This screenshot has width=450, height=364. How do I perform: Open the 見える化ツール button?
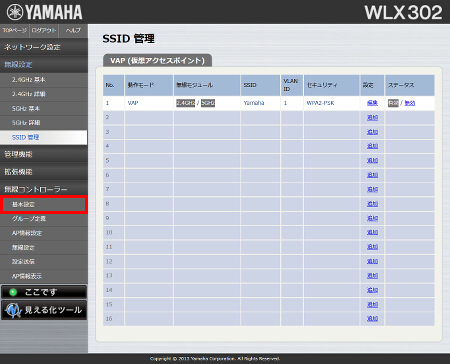[44, 310]
